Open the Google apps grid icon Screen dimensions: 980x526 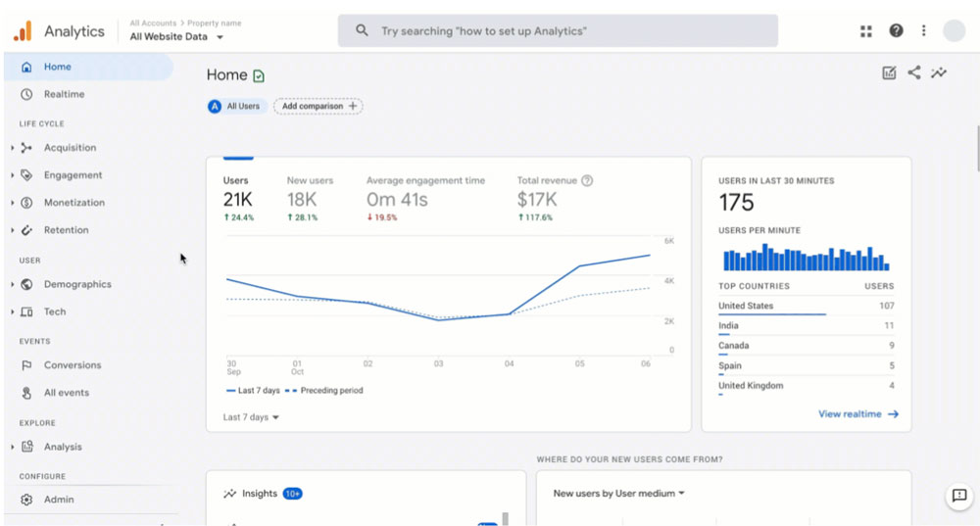[865, 31]
